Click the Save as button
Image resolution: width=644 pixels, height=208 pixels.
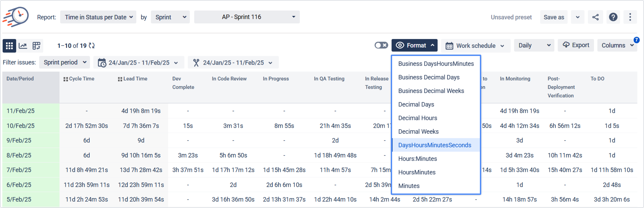click(554, 17)
